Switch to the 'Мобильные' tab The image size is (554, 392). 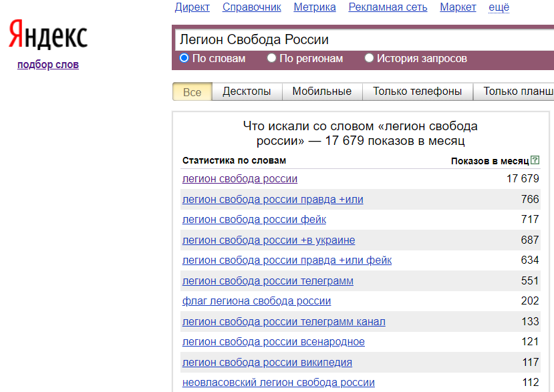(321, 91)
